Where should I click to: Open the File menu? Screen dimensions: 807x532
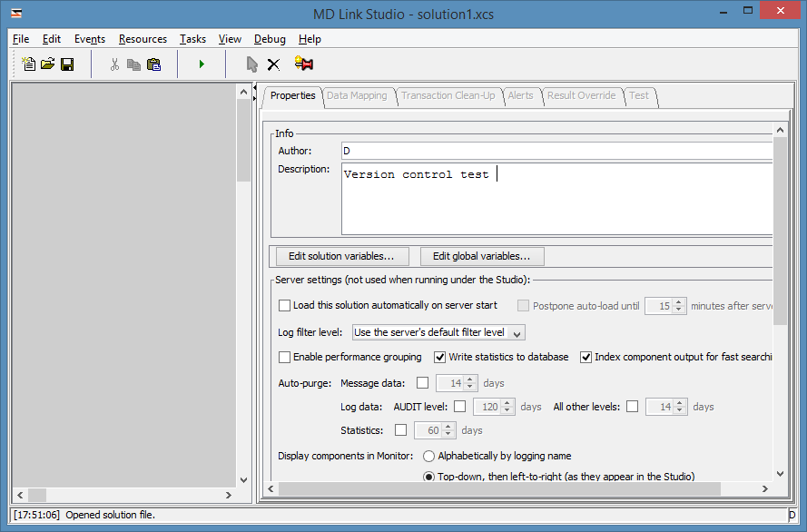[x=21, y=39]
